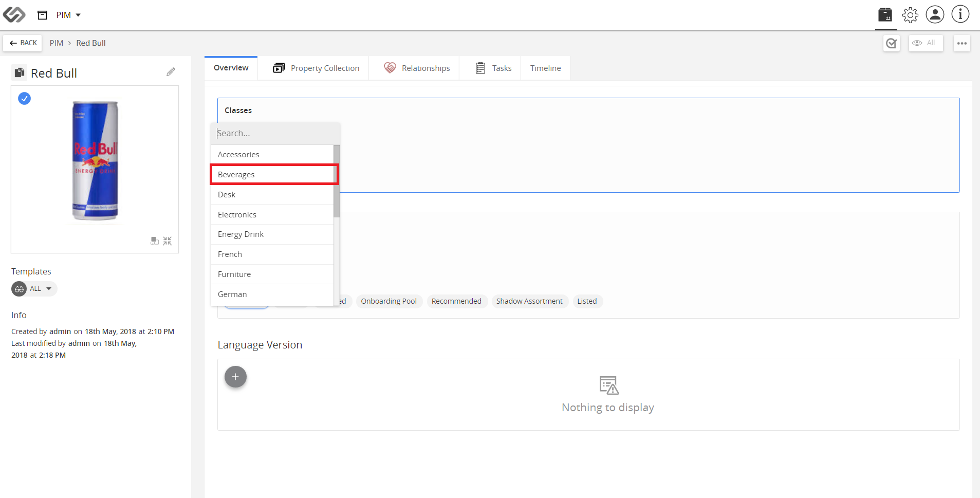This screenshot has height=498, width=980.
Task: Select Desk from the class list
Action: click(272, 195)
